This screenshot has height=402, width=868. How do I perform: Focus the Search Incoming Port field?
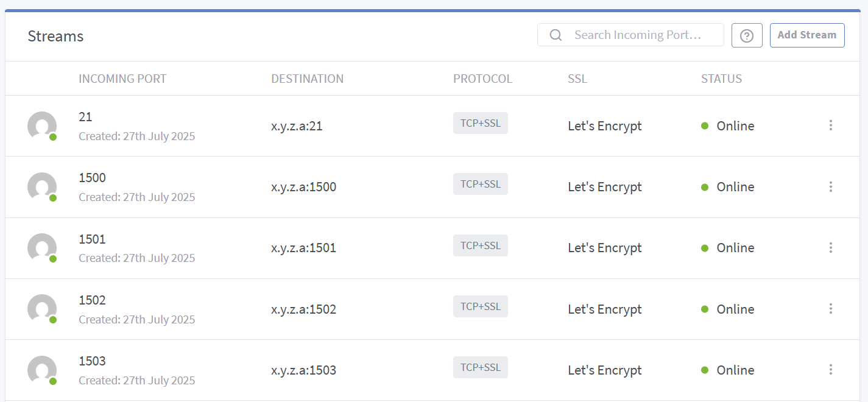640,35
